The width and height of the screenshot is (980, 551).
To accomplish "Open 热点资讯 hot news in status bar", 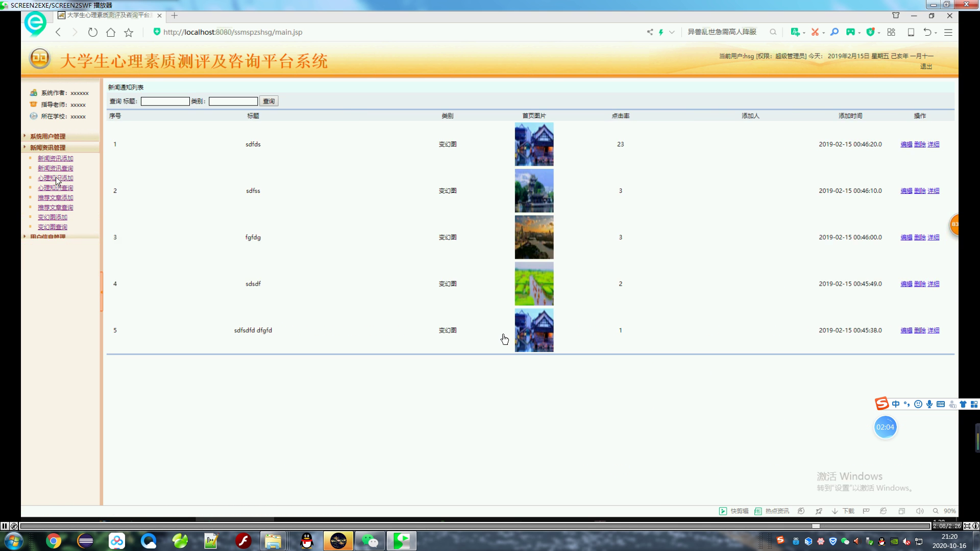I will point(772,511).
